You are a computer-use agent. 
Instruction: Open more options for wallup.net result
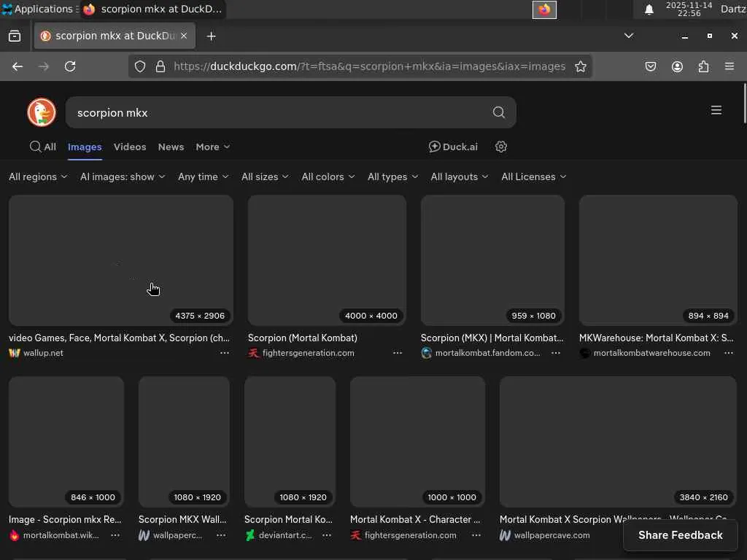225,353
